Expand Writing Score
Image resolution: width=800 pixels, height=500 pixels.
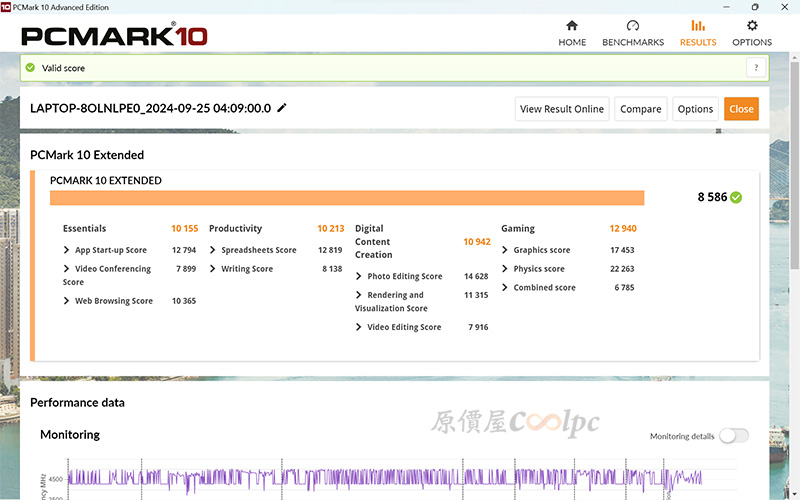213,268
